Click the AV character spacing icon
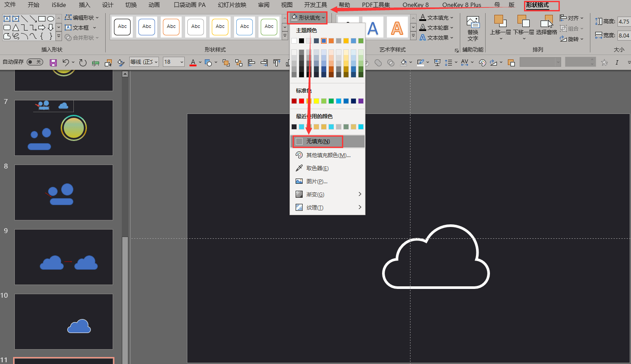The image size is (631, 364). pos(464,62)
